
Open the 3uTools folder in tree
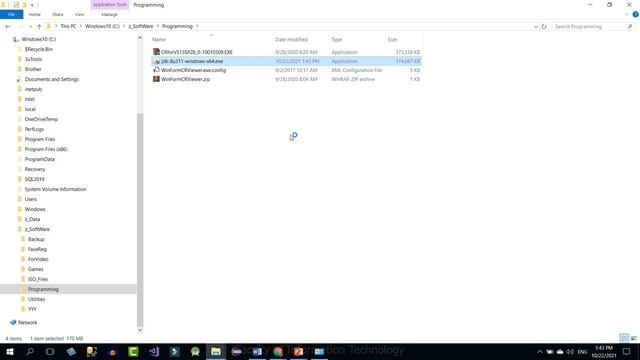click(x=33, y=59)
